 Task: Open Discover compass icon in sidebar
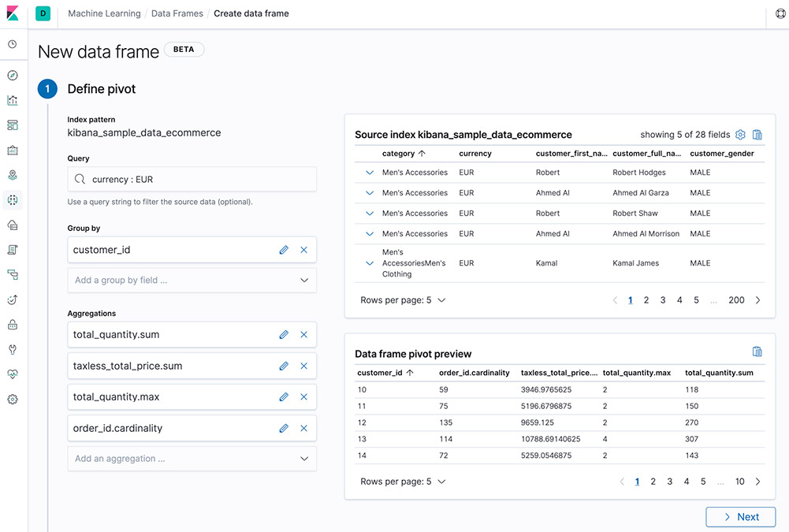tap(13, 76)
